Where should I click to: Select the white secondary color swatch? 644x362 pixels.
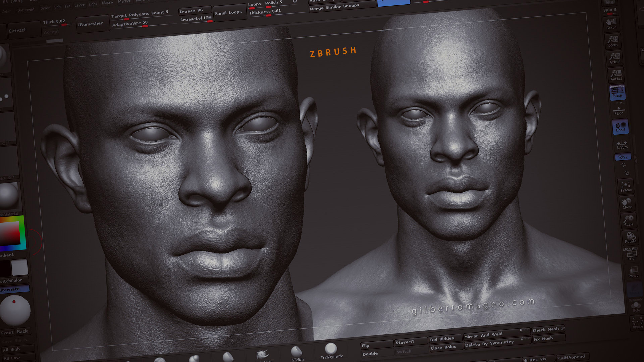pos(19,267)
